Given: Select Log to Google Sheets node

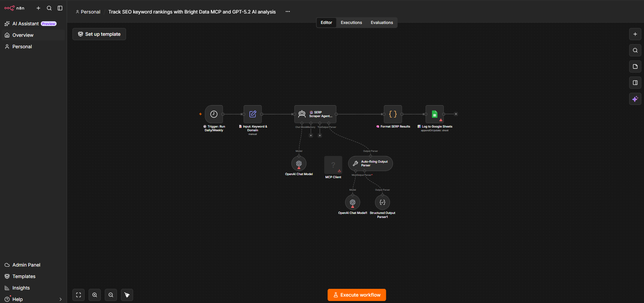Looking at the screenshot, I should click(435, 114).
